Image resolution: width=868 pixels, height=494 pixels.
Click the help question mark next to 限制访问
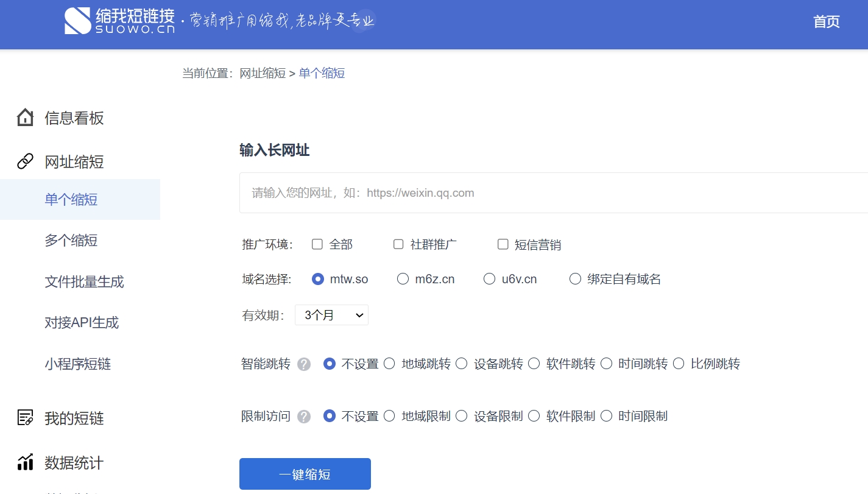pyautogui.click(x=304, y=417)
